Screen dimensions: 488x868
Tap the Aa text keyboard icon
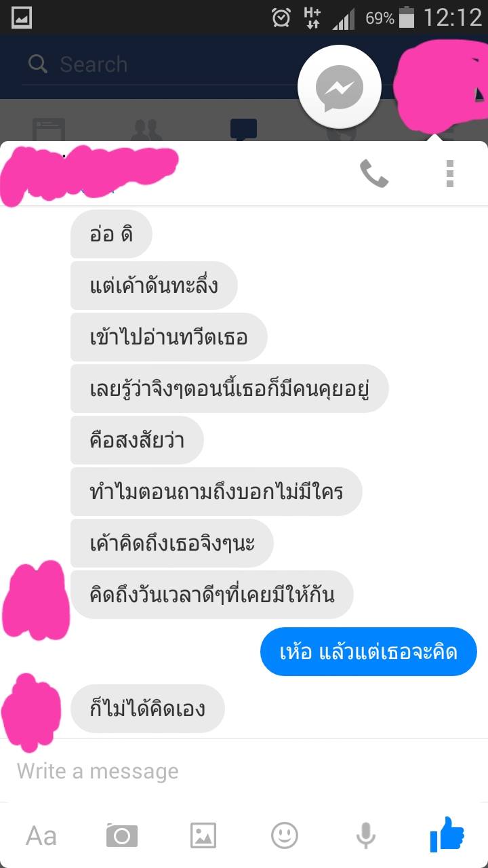pos(41,835)
